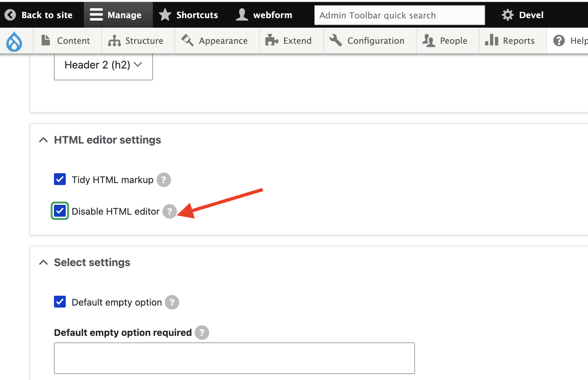Uncheck Default empty option checkbox

point(60,302)
